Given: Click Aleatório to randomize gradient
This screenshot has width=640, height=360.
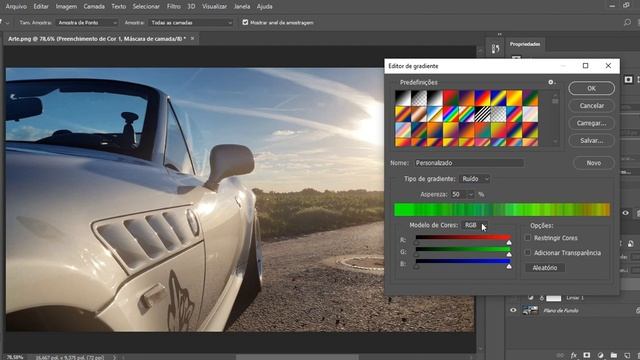Looking at the screenshot, I should tap(545, 268).
